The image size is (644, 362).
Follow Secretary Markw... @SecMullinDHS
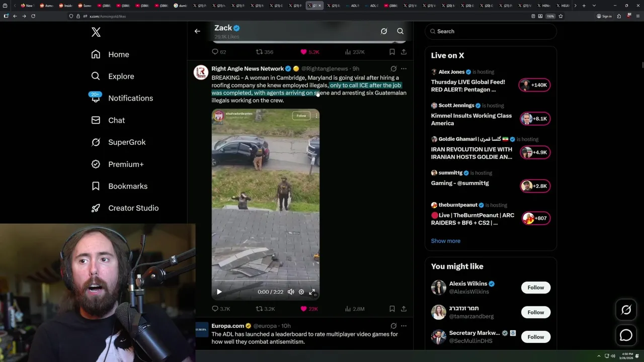[536, 337]
